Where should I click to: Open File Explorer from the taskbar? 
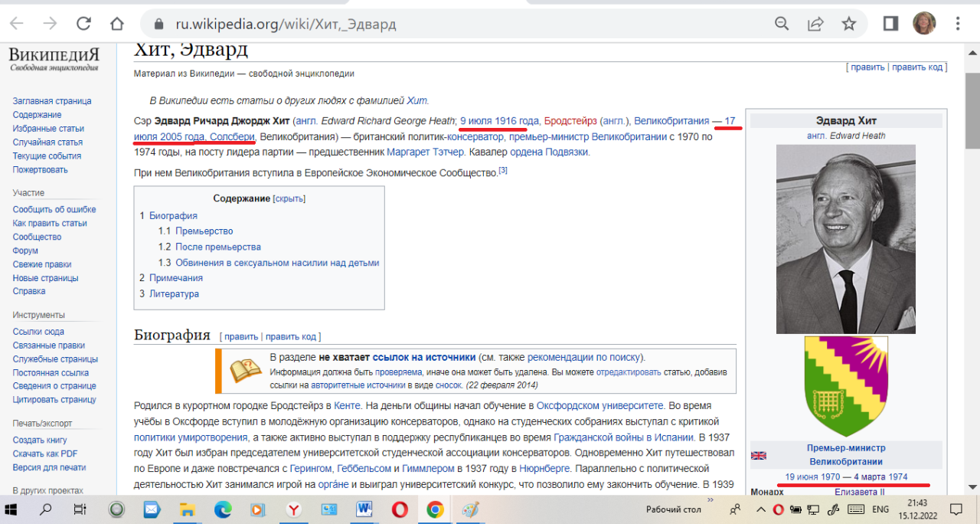pyautogui.click(x=186, y=509)
